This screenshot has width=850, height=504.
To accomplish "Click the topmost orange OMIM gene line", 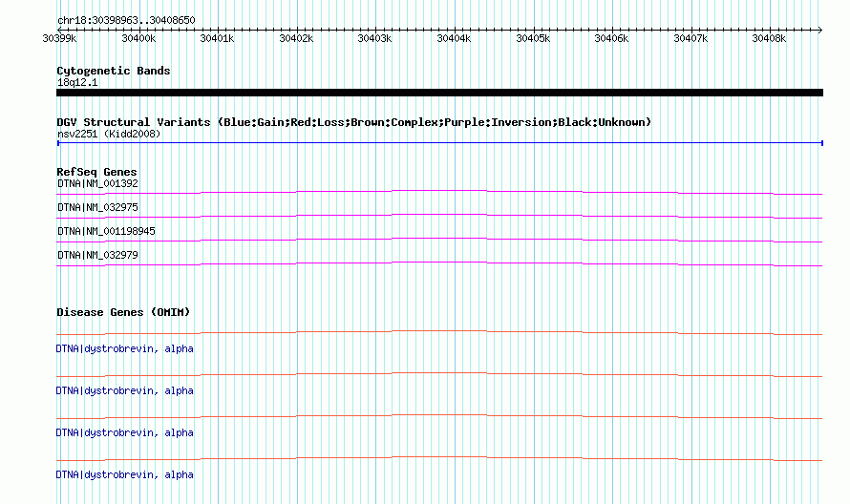I will point(439,331).
